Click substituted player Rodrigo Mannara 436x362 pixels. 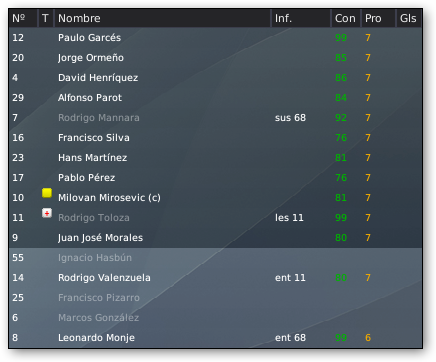tap(99, 118)
